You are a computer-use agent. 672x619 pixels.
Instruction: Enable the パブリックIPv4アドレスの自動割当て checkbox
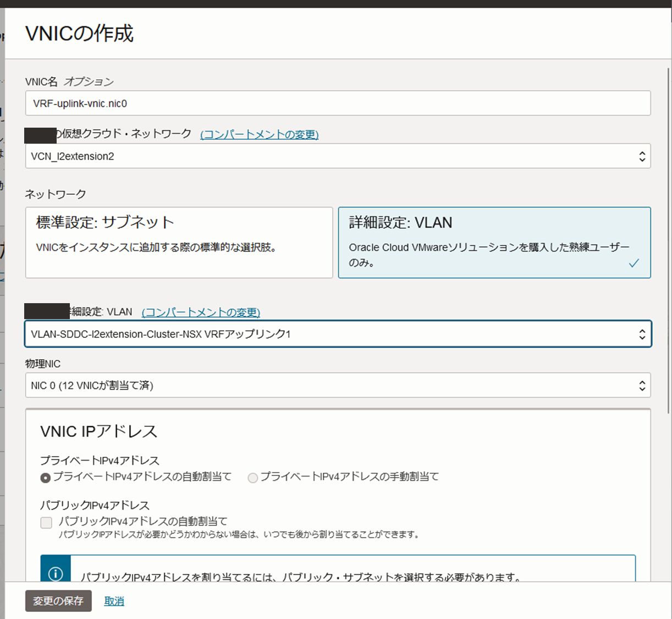click(x=46, y=522)
